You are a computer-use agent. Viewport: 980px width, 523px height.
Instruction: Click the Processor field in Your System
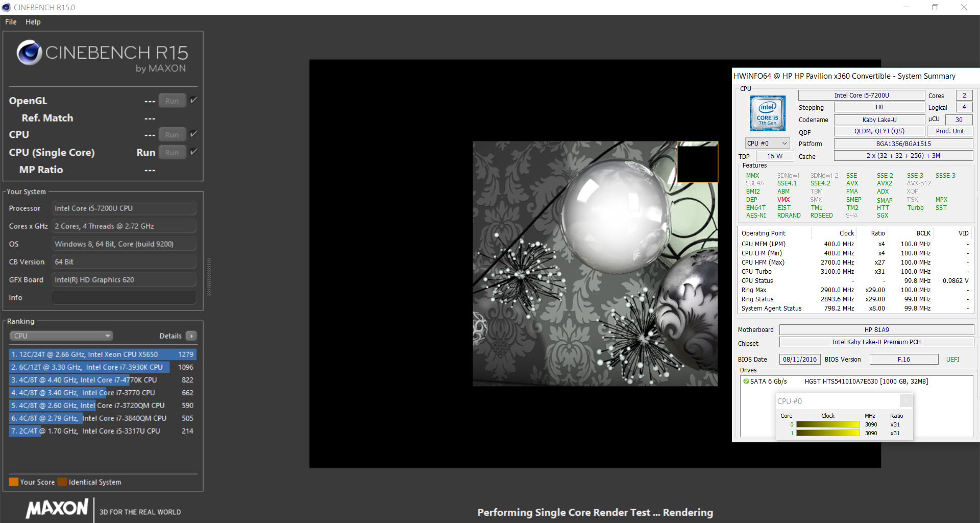tap(124, 208)
